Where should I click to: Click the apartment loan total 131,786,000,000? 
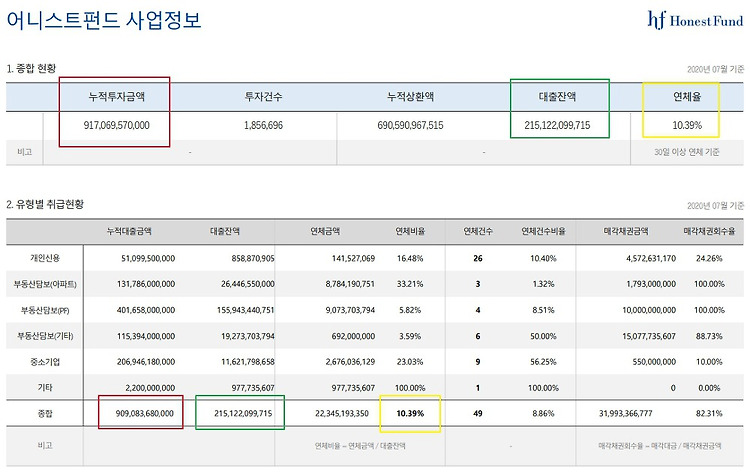146,284
